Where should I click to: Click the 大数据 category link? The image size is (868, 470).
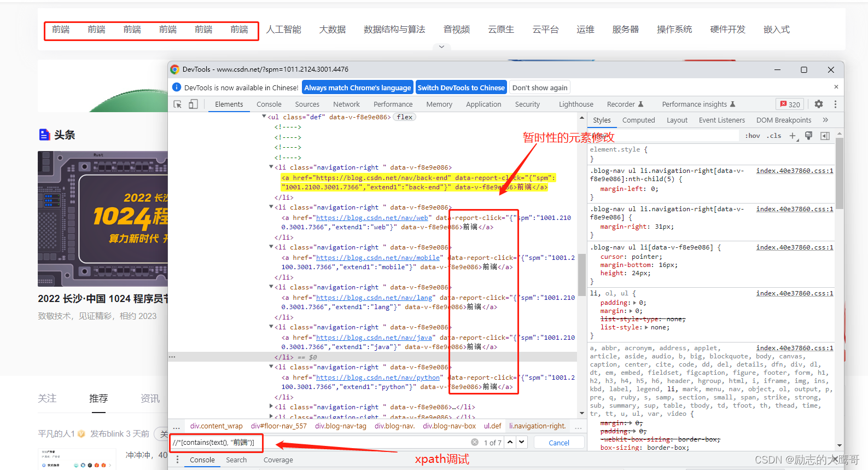click(x=333, y=30)
